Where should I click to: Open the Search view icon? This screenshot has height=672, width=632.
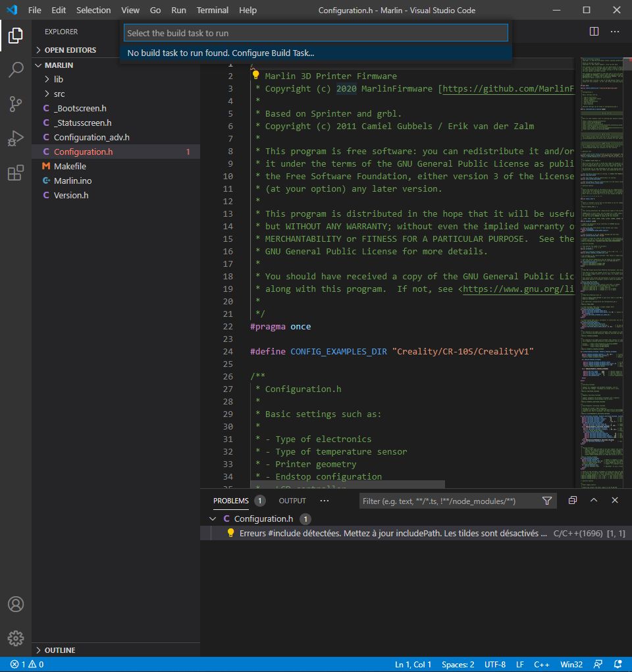click(x=15, y=69)
